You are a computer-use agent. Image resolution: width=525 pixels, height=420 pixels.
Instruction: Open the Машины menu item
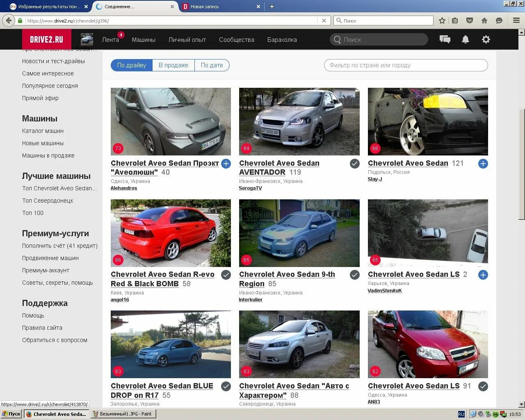coord(144,40)
